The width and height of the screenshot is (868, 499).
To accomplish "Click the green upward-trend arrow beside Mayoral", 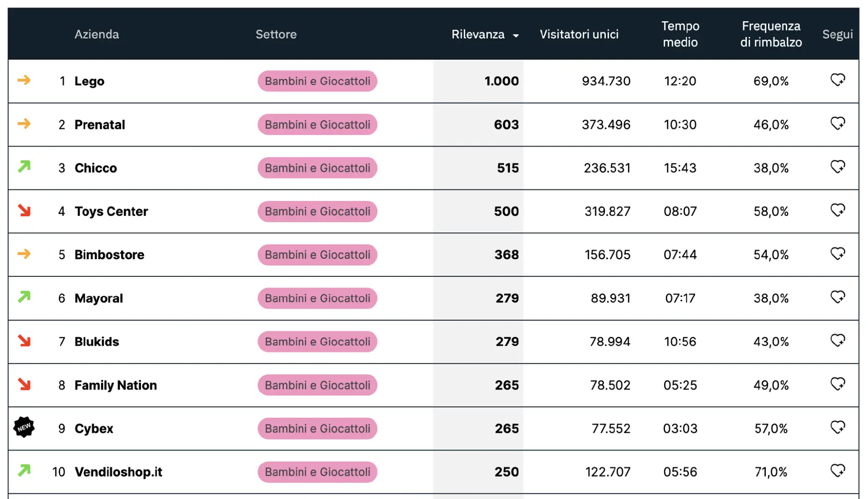I will [x=24, y=297].
